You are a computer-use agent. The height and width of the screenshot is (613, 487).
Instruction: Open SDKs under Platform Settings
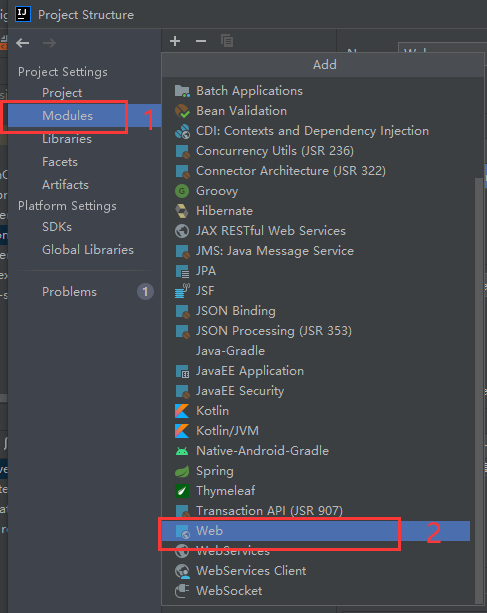[x=57, y=227]
